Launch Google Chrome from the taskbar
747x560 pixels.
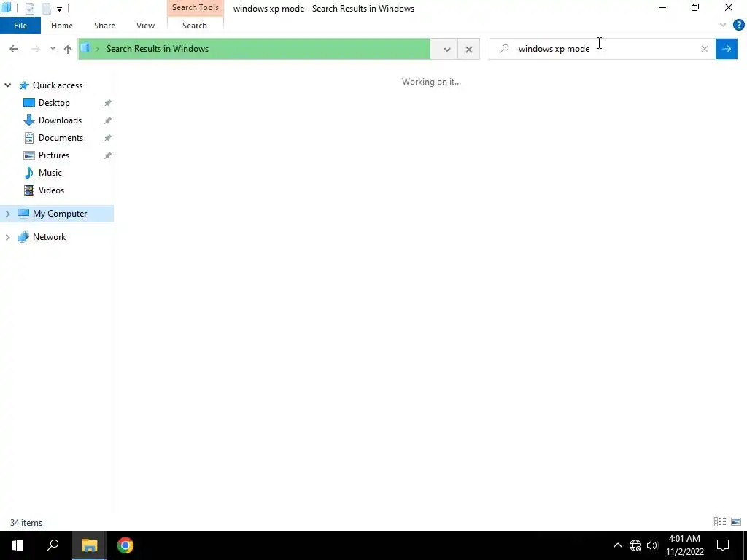pos(125,545)
